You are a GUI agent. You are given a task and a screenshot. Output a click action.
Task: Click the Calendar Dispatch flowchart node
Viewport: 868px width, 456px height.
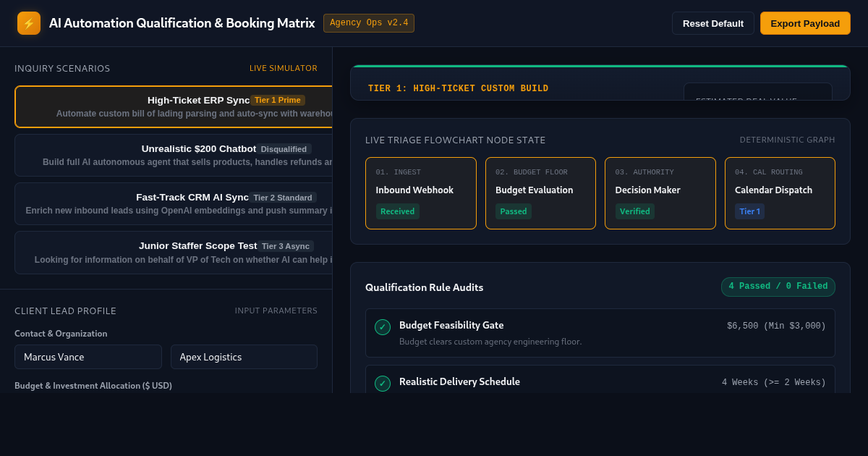point(780,193)
